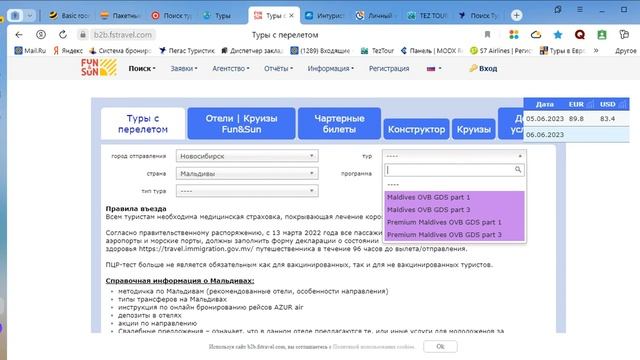The height and width of the screenshot is (360, 640).
Task: Open the Справочная информация о Мальдивах link
Action: tap(180, 281)
